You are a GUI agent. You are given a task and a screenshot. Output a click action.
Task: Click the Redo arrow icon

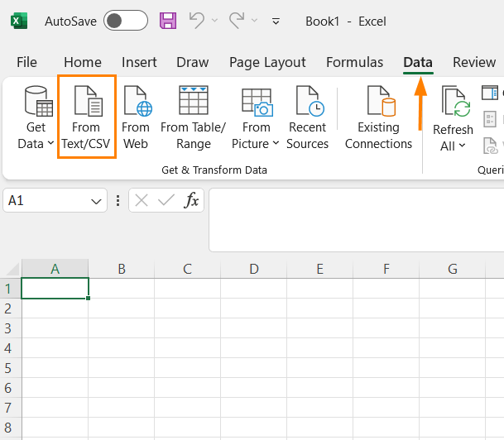point(237,21)
